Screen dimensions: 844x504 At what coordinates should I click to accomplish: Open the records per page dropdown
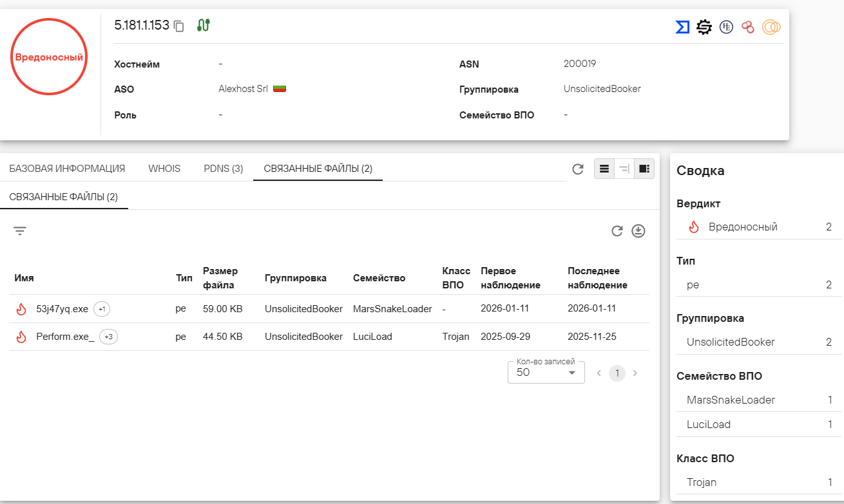click(546, 373)
